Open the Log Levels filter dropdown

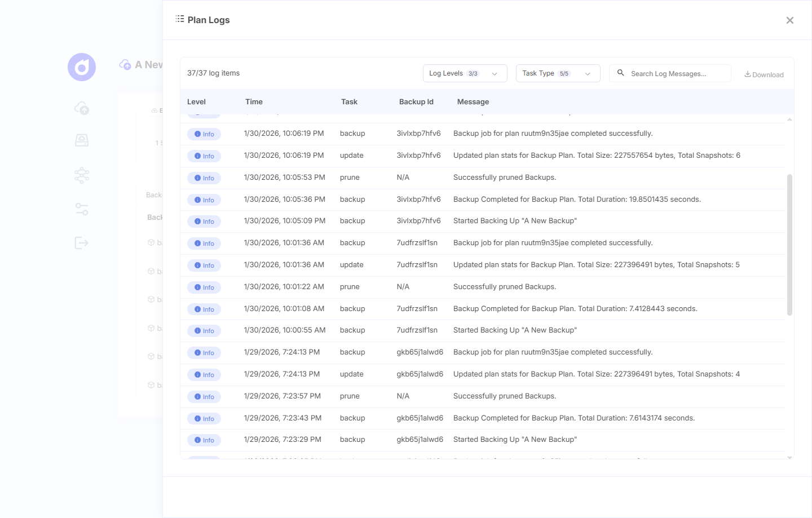click(x=465, y=73)
